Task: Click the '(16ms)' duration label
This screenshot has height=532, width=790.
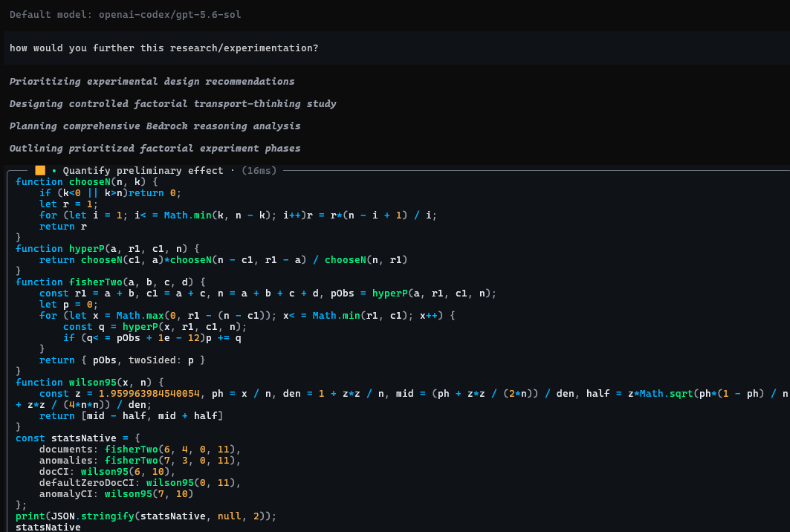Action: click(259, 171)
